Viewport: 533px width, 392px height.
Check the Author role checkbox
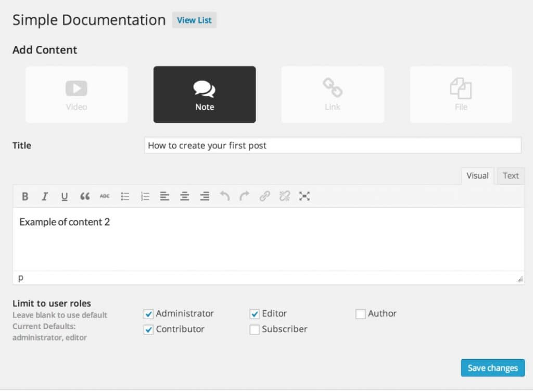pos(360,314)
